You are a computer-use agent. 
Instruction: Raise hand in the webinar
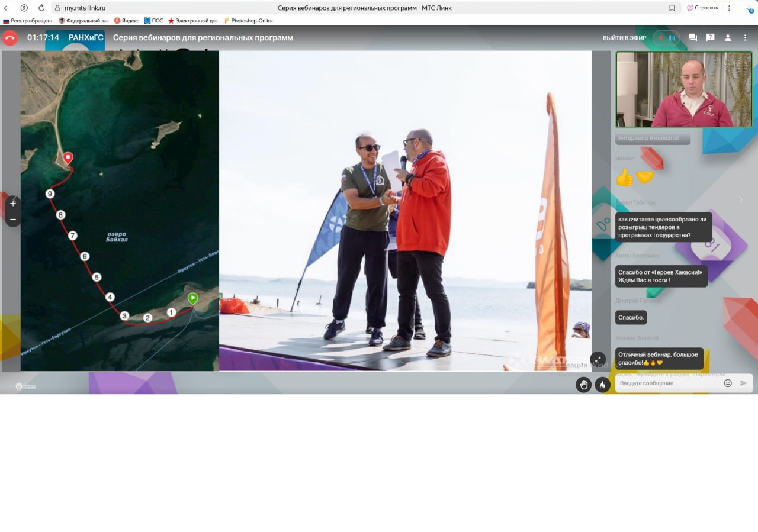(x=583, y=385)
